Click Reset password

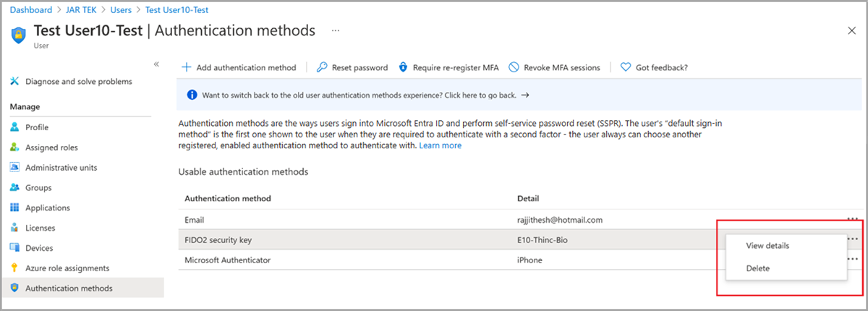coord(352,67)
